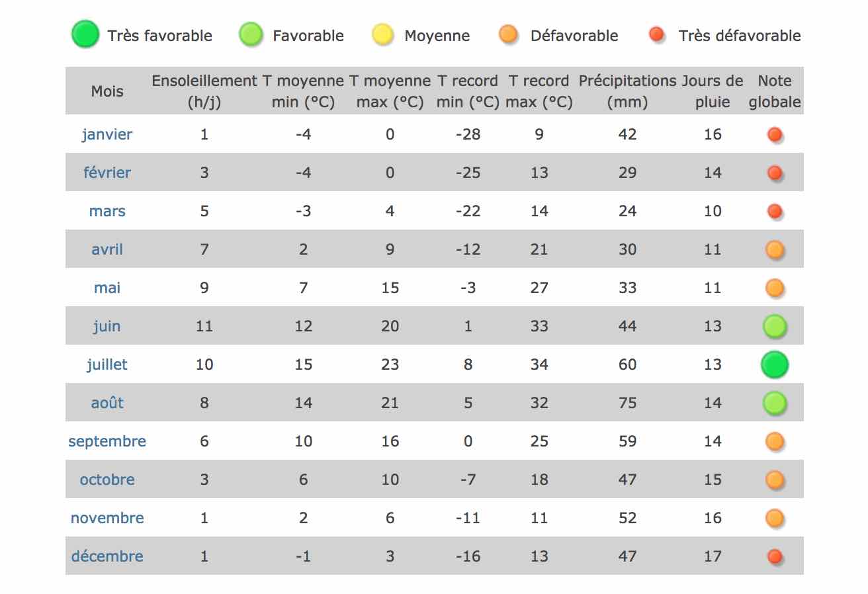Click the Défavorable orange legend icon
Image resolution: width=868 pixels, height=594 pixels.
(x=509, y=35)
